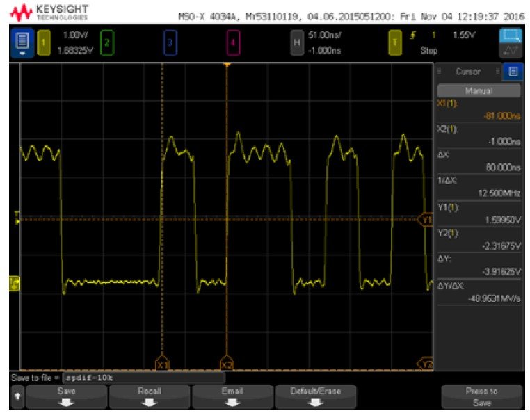This screenshot has height=420, width=530.
Task: Select the zoom rectangle draw tool icon
Action: coord(511,36)
